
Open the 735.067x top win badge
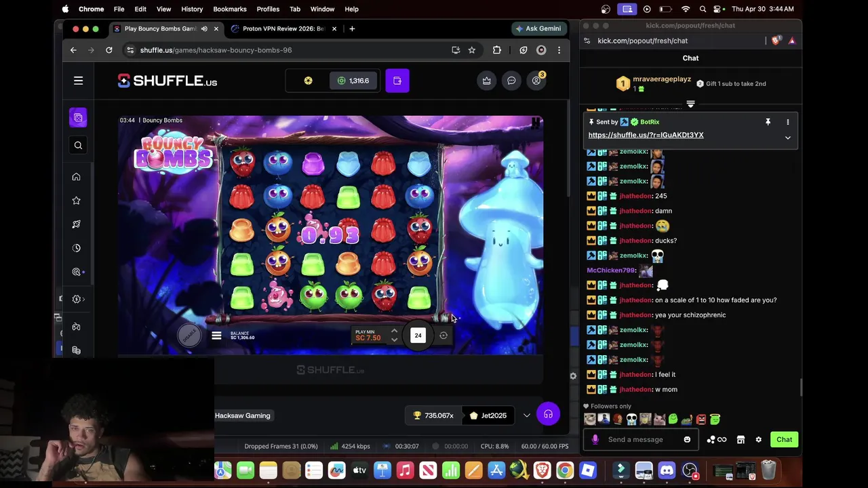(x=433, y=415)
